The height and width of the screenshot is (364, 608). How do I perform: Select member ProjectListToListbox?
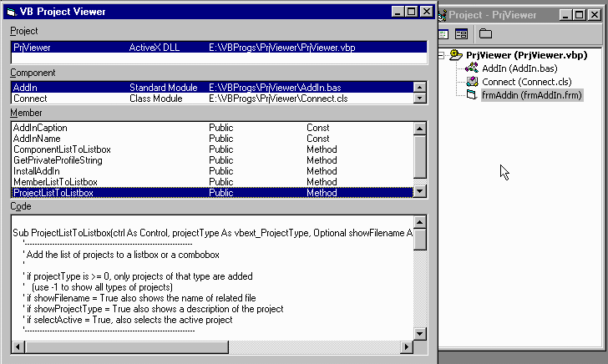click(212, 193)
